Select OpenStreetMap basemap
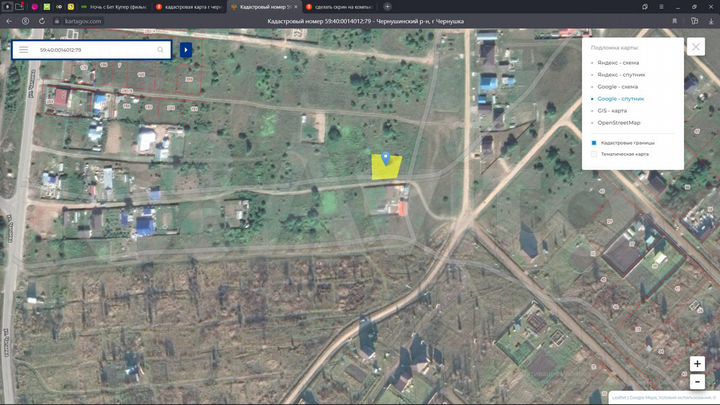This screenshot has height=405, width=720. coord(619,123)
